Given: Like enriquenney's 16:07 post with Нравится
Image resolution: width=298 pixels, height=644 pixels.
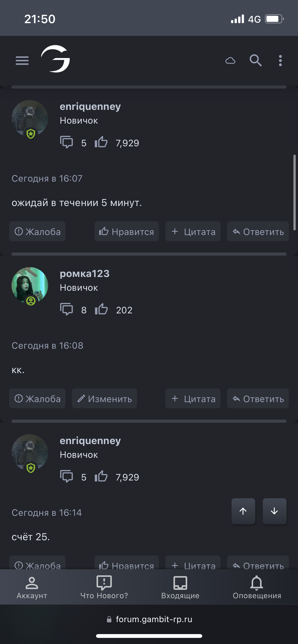Looking at the screenshot, I should tap(127, 231).
